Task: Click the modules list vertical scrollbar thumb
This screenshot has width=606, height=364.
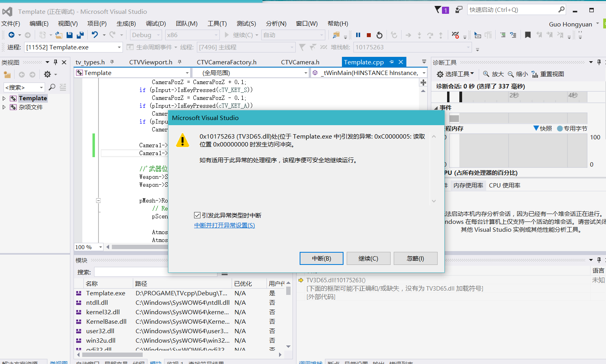Action: click(x=289, y=291)
